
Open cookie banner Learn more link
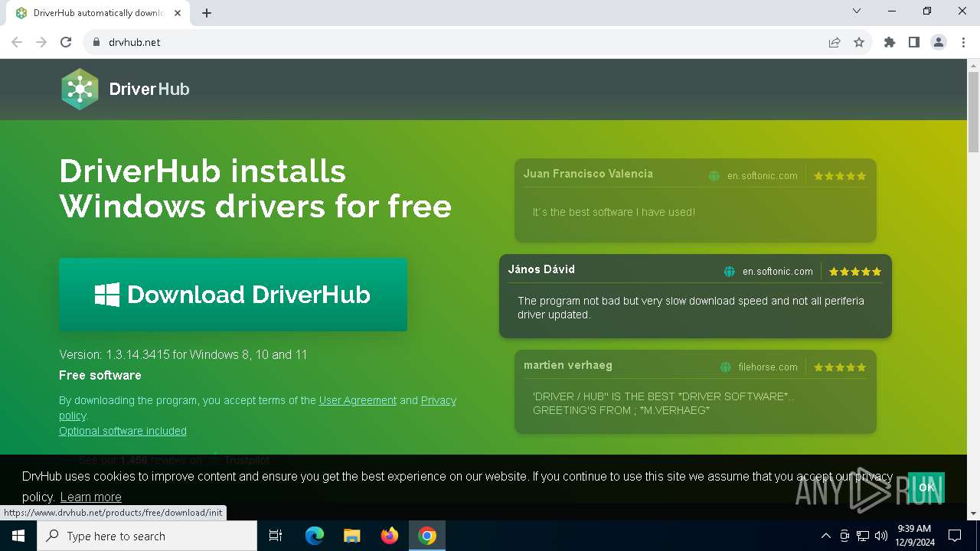point(91,497)
